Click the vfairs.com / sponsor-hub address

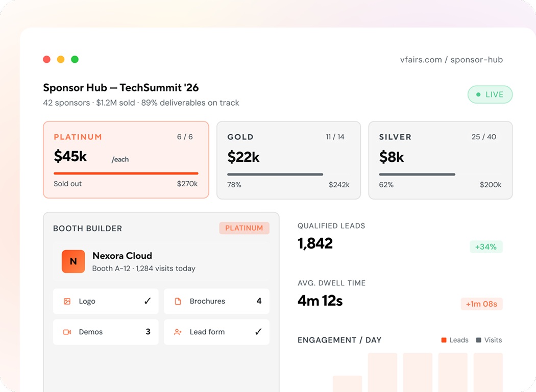click(x=451, y=60)
